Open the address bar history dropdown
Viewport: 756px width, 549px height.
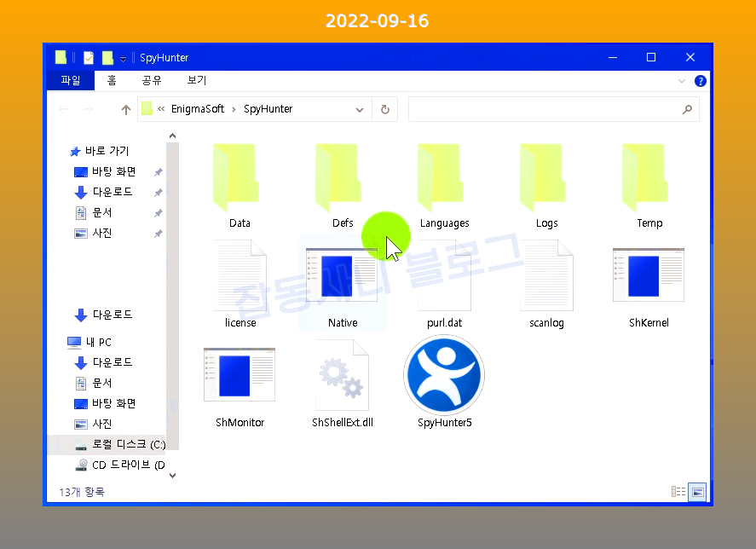pyautogui.click(x=359, y=109)
